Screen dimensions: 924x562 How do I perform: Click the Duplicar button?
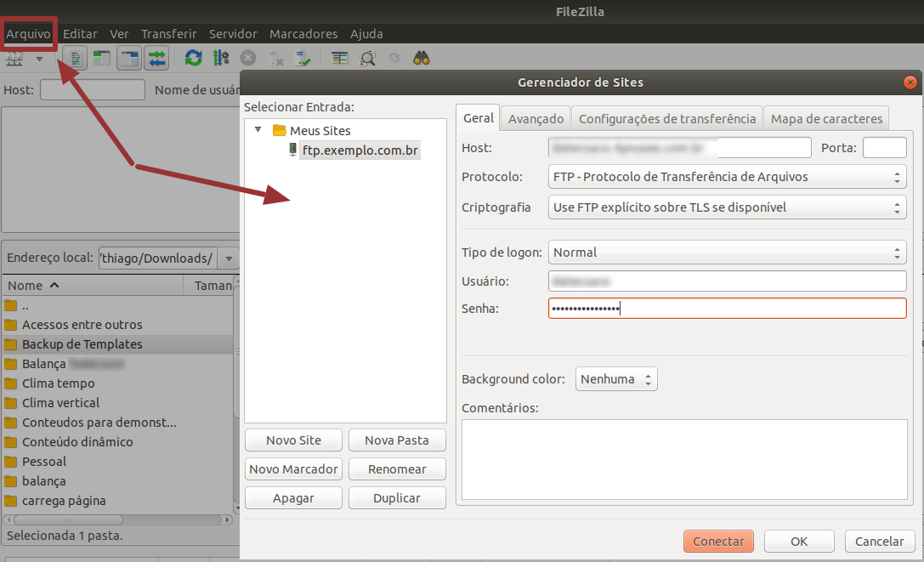click(x=397, y=497)
